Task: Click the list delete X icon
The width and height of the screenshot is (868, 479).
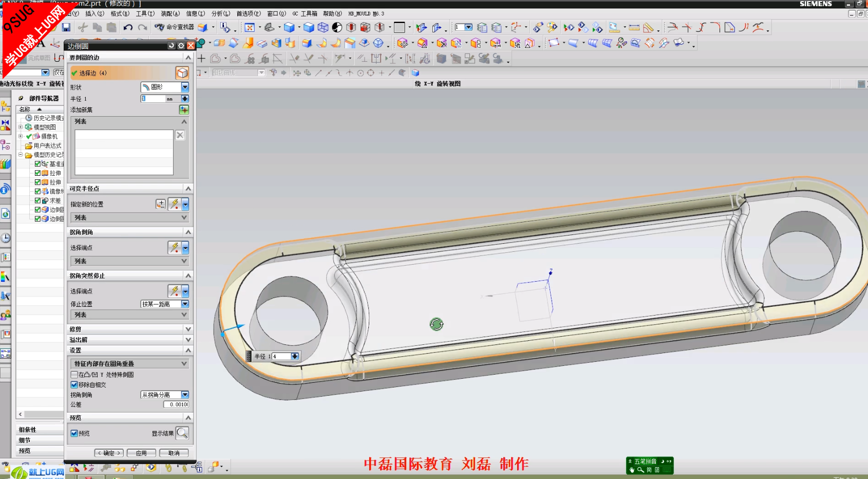Action: point(180,135)
